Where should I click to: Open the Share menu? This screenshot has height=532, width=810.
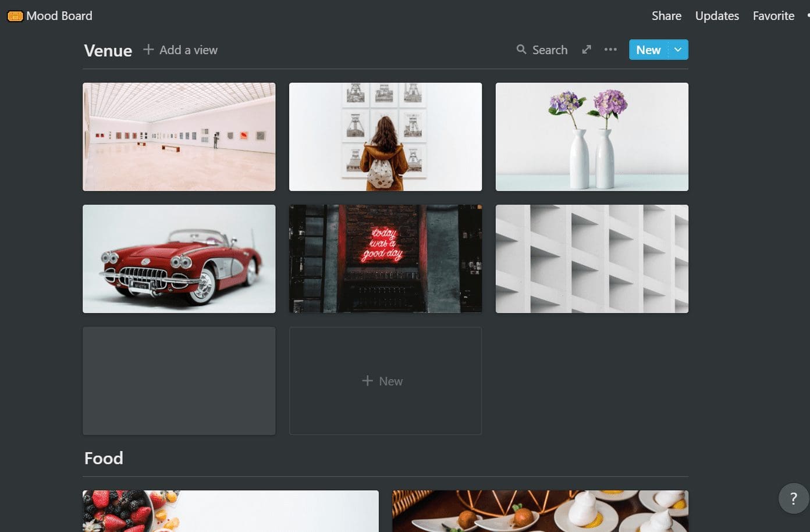coord(666,16)
